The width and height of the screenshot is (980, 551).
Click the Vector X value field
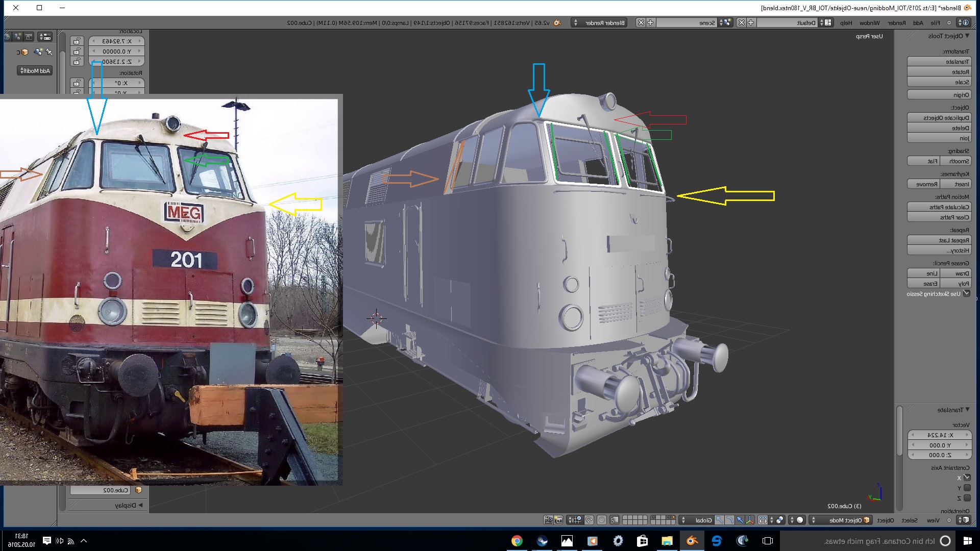click(x=939, y=435)
